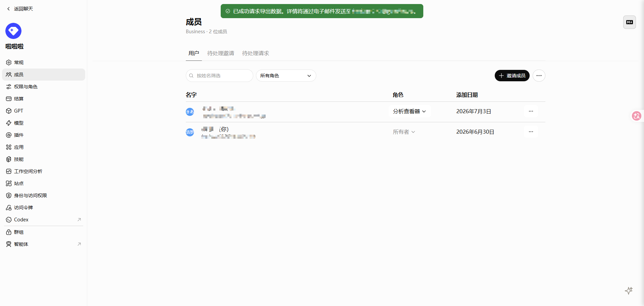Viewport: 644px width, 306px height.
Task: Open the 技能 page
Action: click(x=44, y=159)
